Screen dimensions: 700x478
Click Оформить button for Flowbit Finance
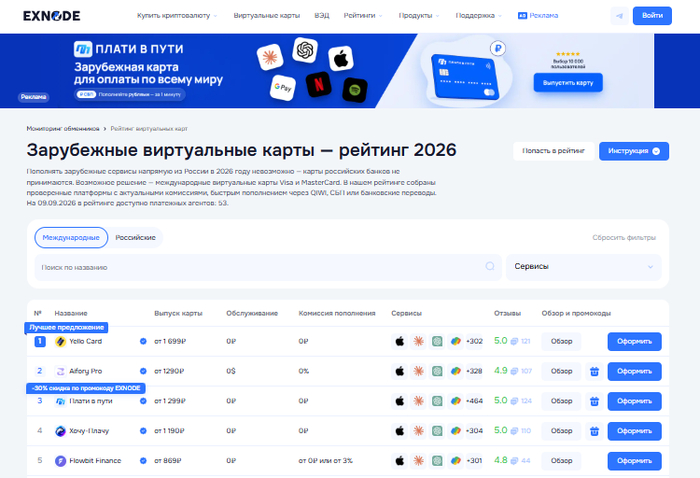click(634, 461)
